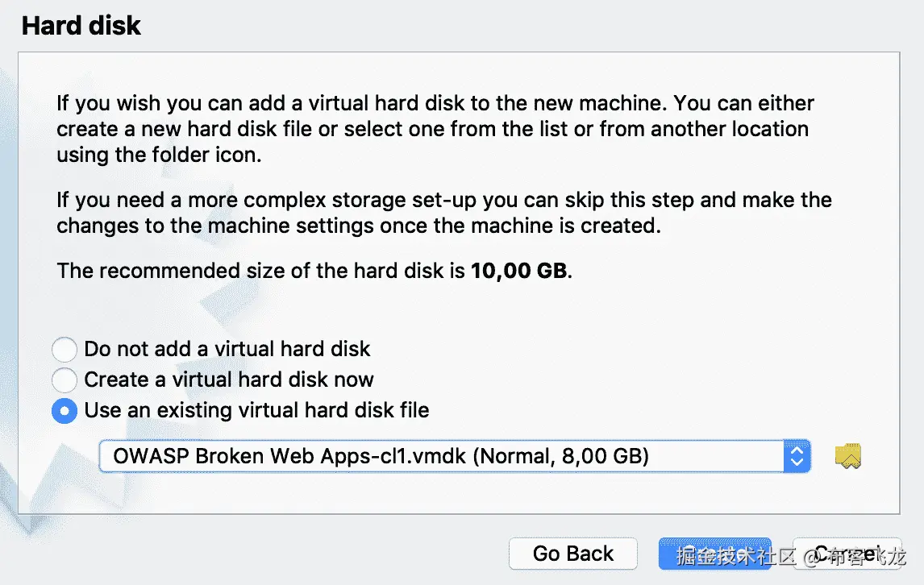Click the OWASP Broken Web Apps-cl1.vmdk combo box text
Image resolution: width=924 pixels, height=585 pixels.
click(290, 457)
